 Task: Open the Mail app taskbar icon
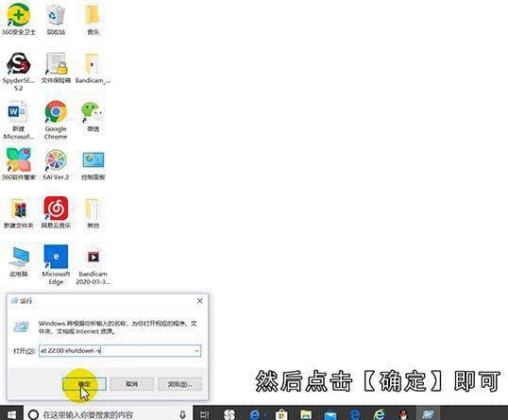[x=330, y=414]
